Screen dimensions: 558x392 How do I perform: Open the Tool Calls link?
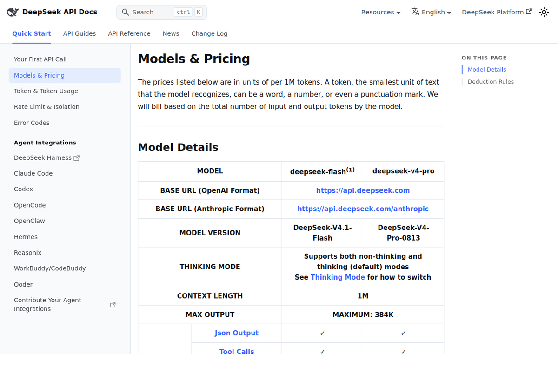click(x=237, y=352)
